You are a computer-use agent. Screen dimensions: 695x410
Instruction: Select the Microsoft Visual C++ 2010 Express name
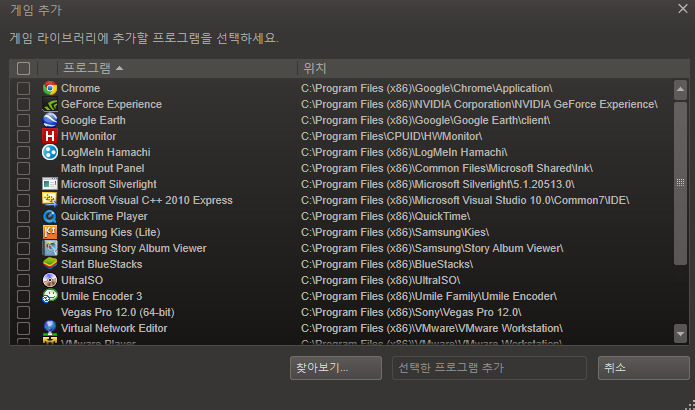(x=147, y=200)
